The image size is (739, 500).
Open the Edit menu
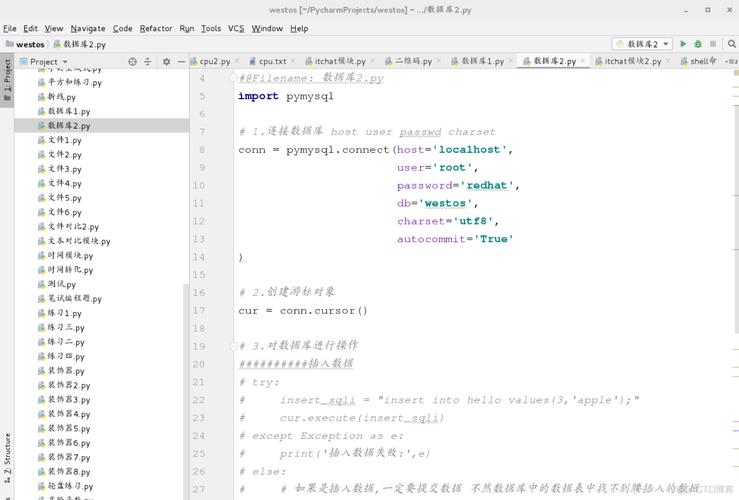31,28
